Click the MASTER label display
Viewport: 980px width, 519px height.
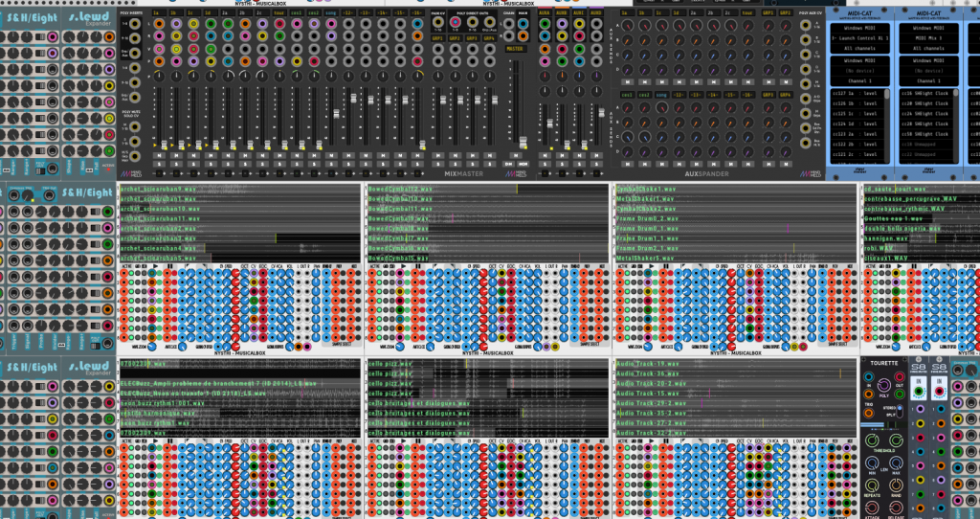516,48
